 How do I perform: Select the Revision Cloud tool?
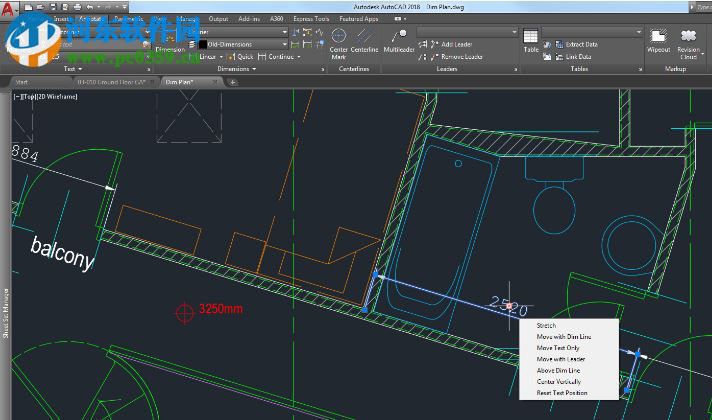point(688,38)
